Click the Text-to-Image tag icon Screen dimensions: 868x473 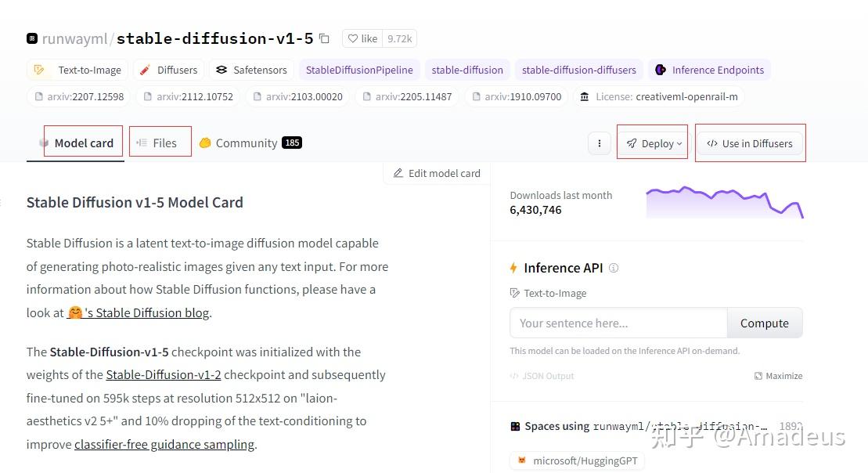[x=39, y=70]
